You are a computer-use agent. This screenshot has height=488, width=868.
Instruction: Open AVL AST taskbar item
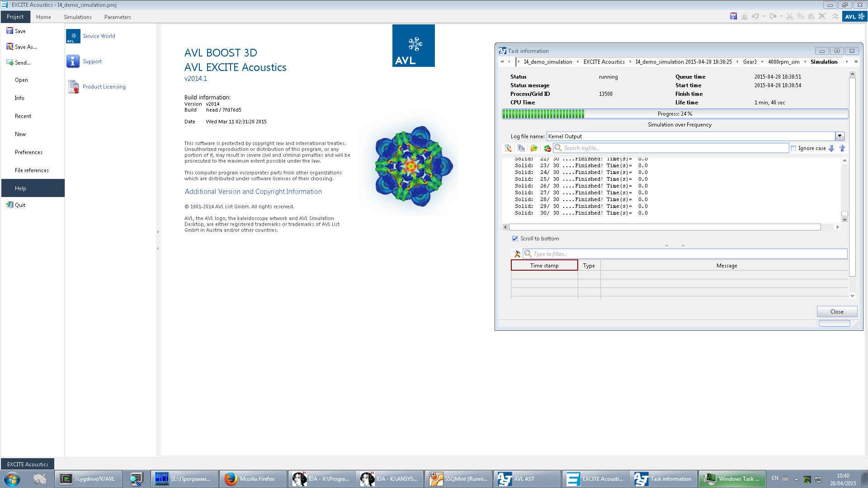click(527, 479)
